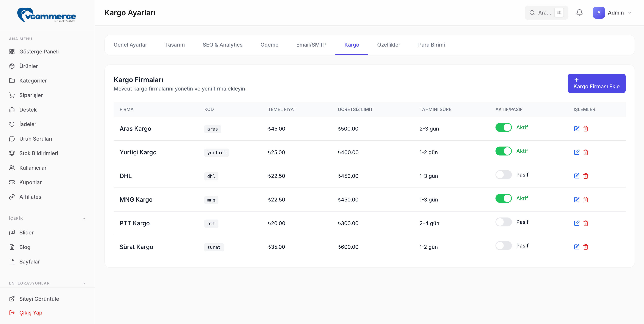Click the notification bell icon
The width and height of the screenshot is (644, 324).
point(579,13)
